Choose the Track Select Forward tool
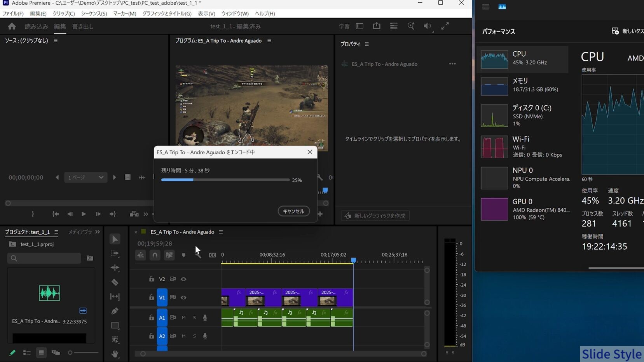 point(115,253)
